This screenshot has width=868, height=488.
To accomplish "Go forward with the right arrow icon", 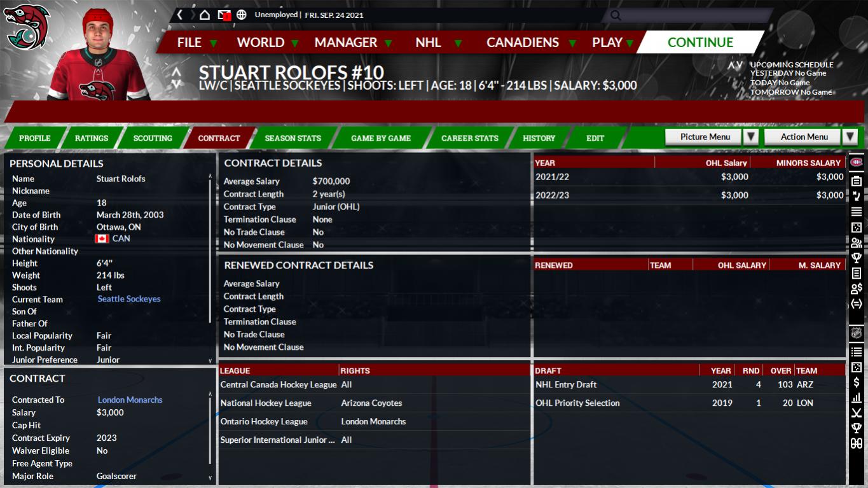I will tap(191, 15).
